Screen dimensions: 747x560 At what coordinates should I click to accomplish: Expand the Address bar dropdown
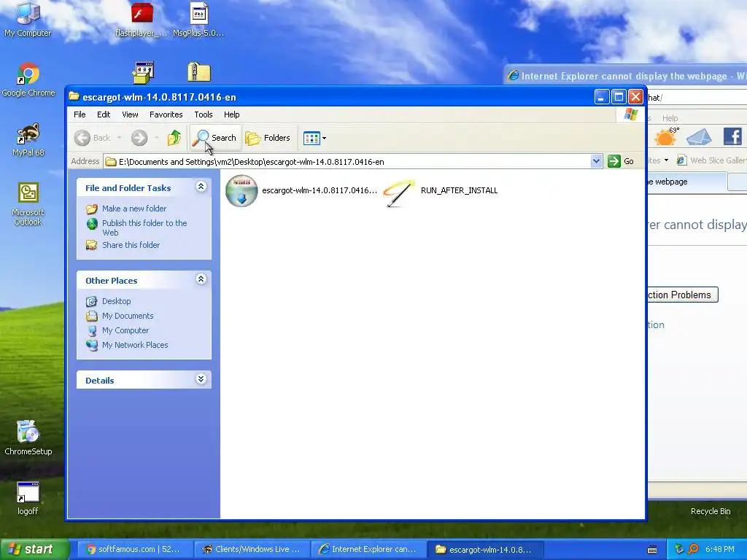pyautogui.click(x=596, y=161)
